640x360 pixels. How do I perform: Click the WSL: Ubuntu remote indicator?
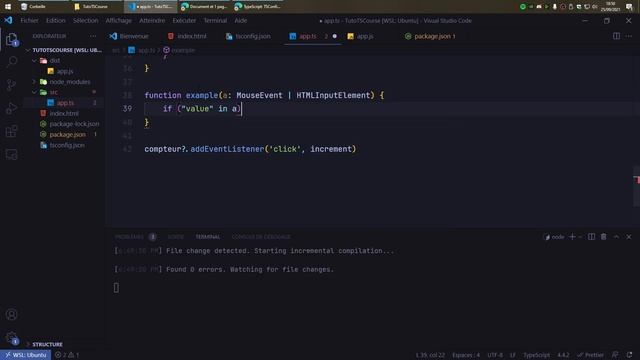(26, 355)
